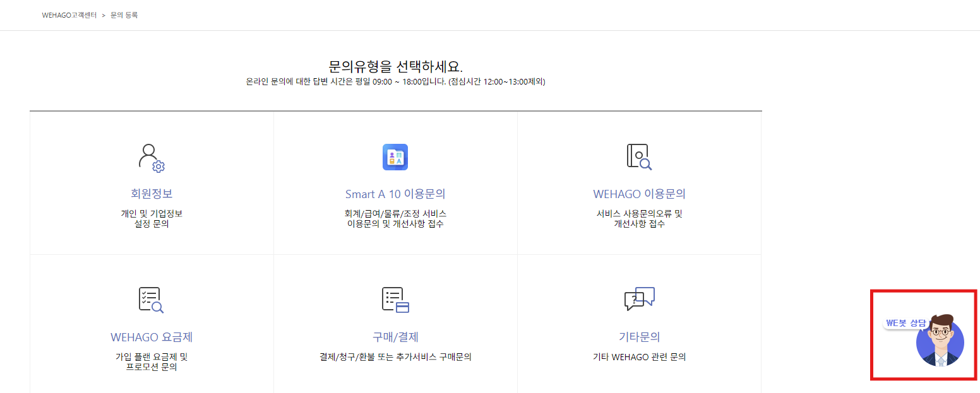Choose the 기타문의 inquiry title
Viewport: 980px width, 393px height.
coord(639,337)
